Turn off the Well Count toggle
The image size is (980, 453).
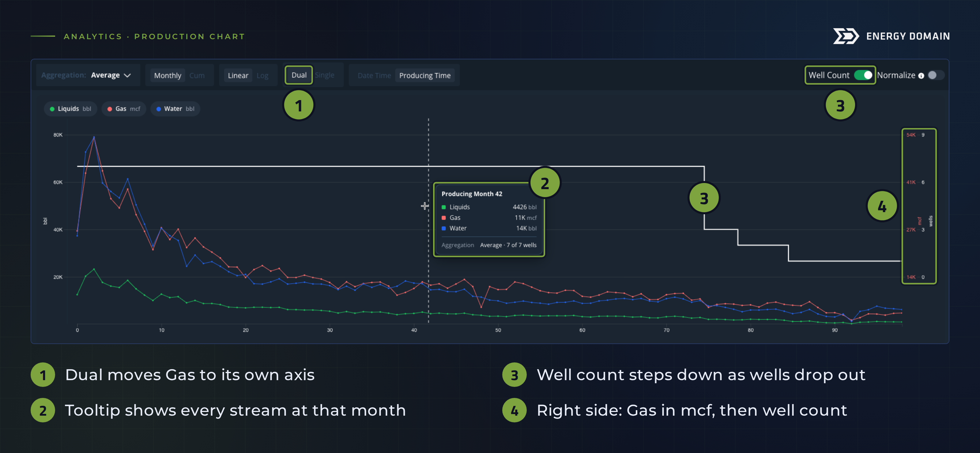click(863, 75)
